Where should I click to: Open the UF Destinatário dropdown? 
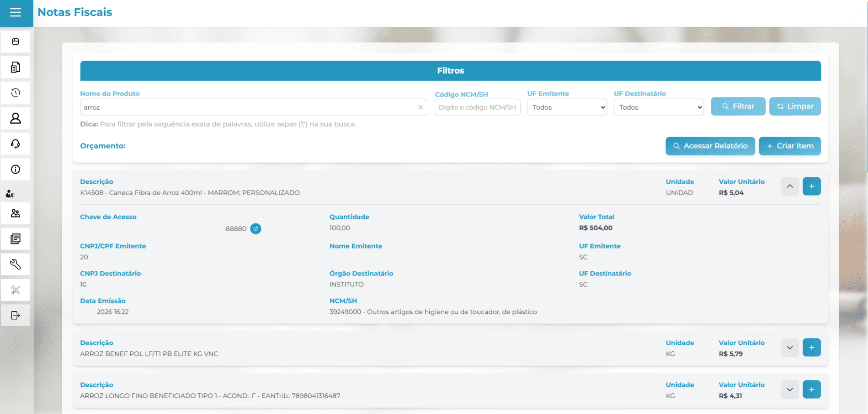pyautogui.click(x=658, y=107)
